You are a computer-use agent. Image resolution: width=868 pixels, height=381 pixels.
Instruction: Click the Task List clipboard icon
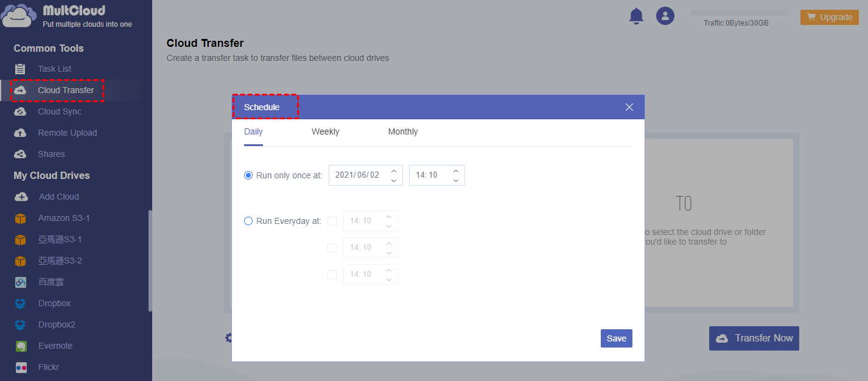(20, 69)
